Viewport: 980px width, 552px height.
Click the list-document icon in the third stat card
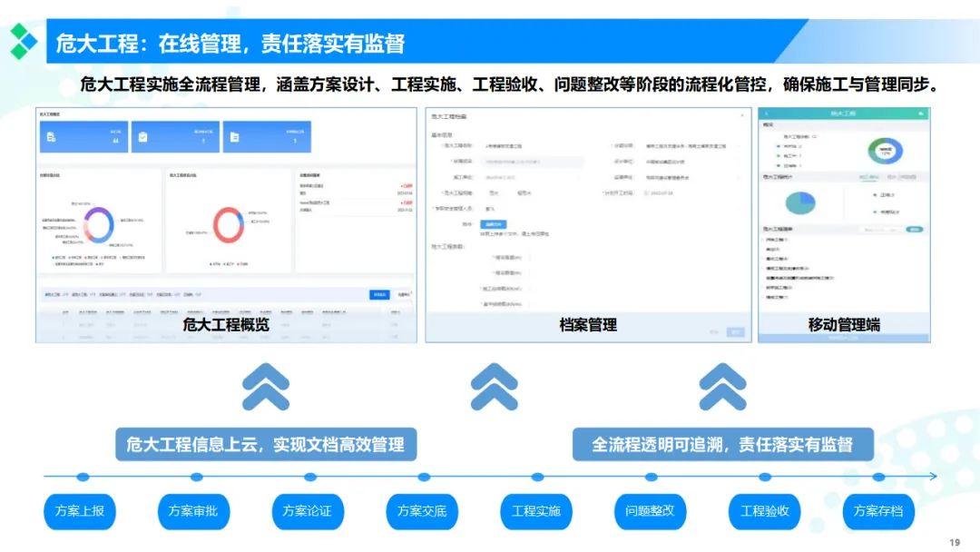pyautogui.click(x=234, y=137)
